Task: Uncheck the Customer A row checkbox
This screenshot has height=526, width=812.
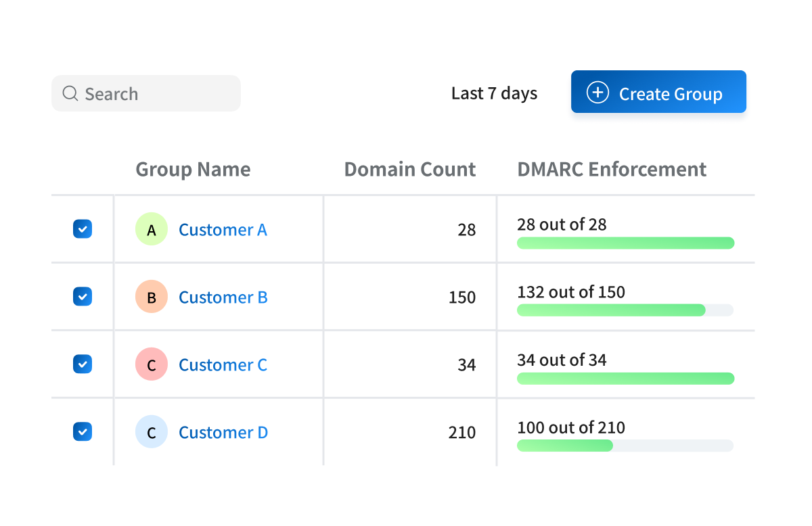Action: tap(83, 229)
